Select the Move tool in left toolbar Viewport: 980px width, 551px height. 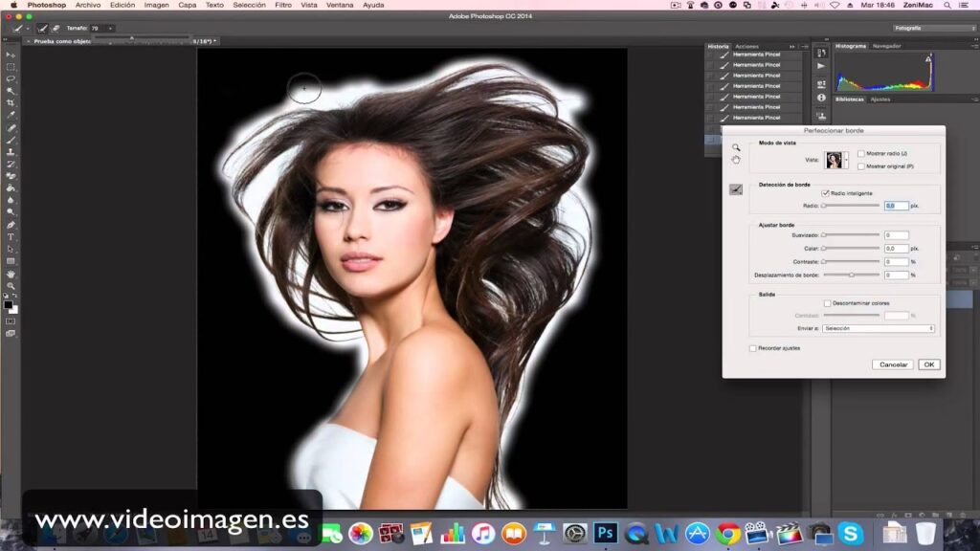tap(11, 55)
